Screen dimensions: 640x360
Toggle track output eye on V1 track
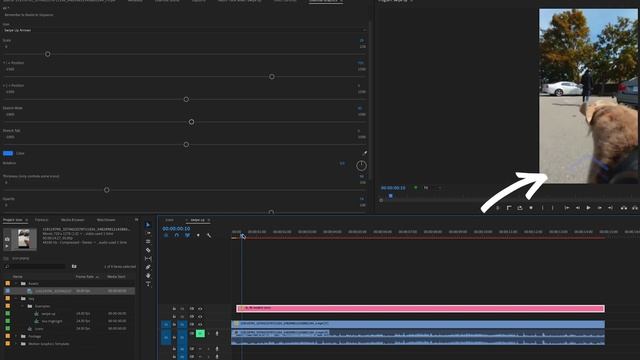[200, 324]
